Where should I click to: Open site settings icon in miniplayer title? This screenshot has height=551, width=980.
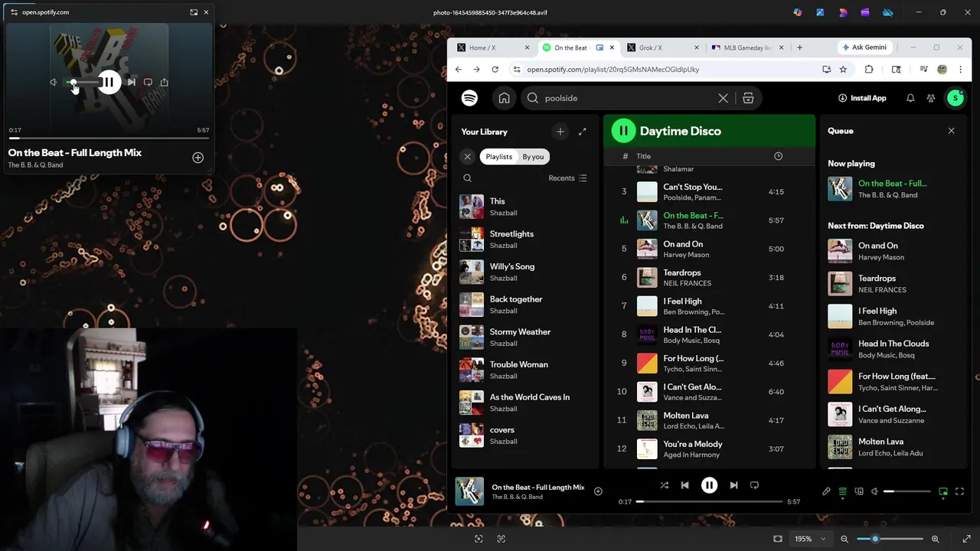pyautogui.click(x=14, y=12)
